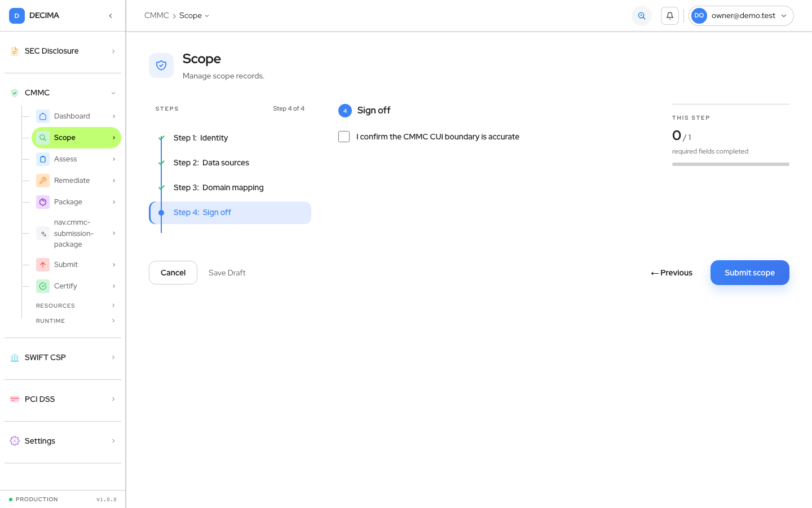Expand the PCI DSS section chevron
The image size is (812, 508).
point(113,400)
